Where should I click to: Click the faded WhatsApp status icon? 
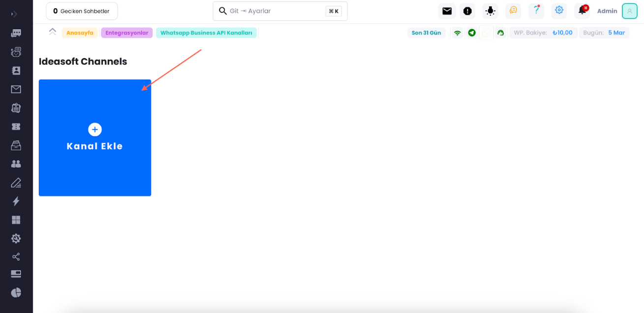(x=486, y=33)
